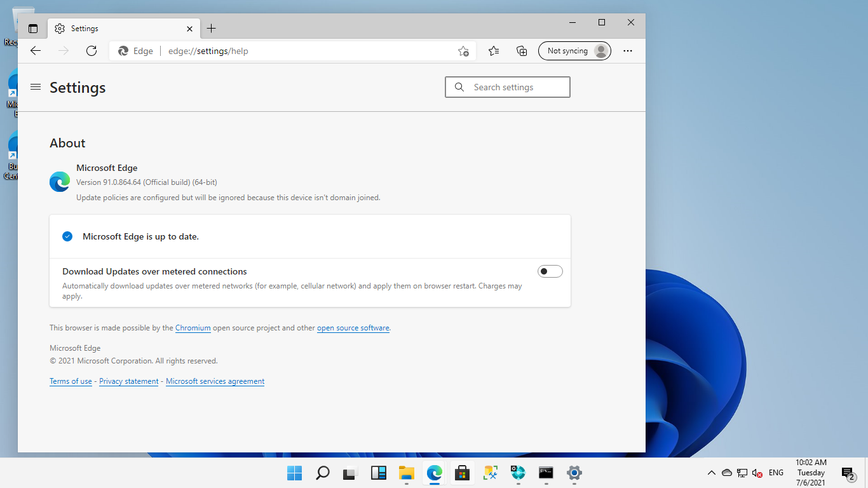Open Microsoft Edge from the taskbar
The height and width of the screenshot is (488, 868).
tap(434, 473)
